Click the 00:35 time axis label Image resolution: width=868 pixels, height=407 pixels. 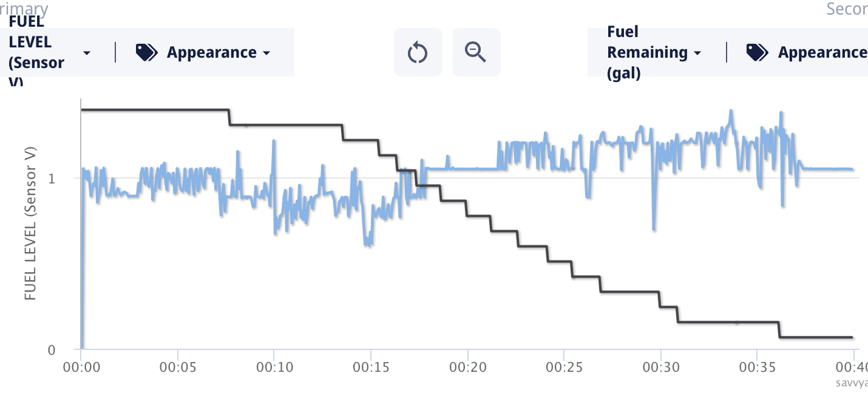[x=757, y=368]
